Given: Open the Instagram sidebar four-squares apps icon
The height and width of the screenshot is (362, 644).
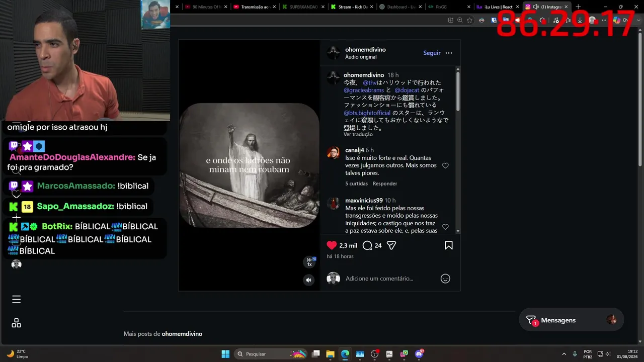Looking at the screenshot, I should pyautogui.click(x=17, y=323).
